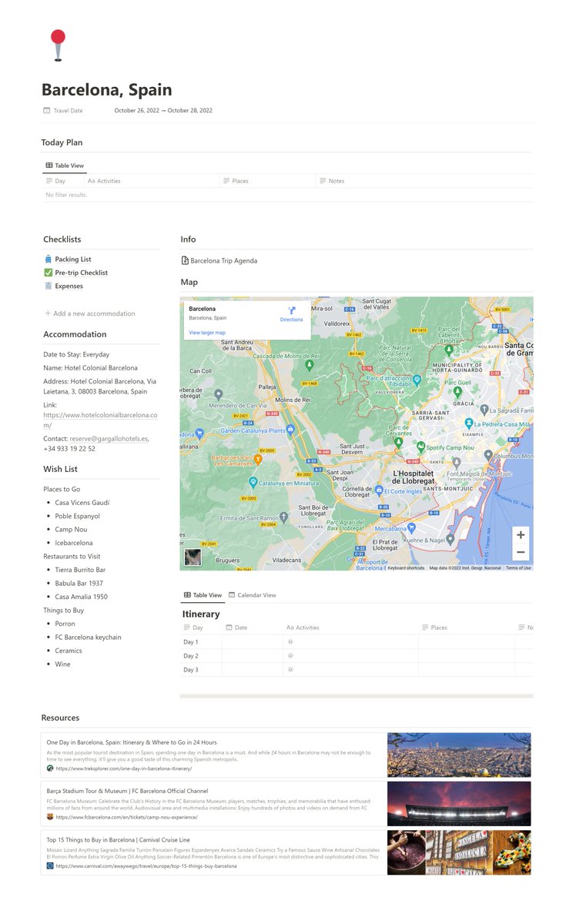Click the Carnival shopping collage thumbnail
Viewport: 576px width, 924px height.
[x=459, y=852]
